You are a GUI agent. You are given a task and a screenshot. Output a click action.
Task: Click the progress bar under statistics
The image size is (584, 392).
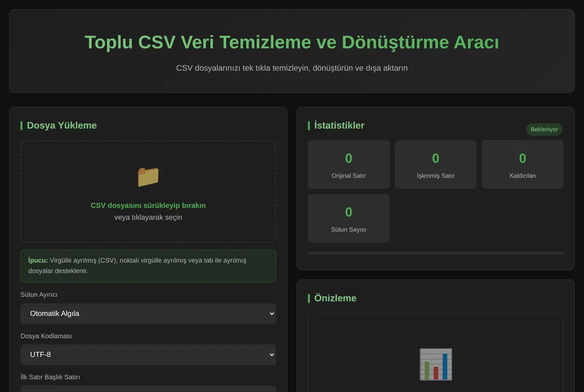(436, 253)
